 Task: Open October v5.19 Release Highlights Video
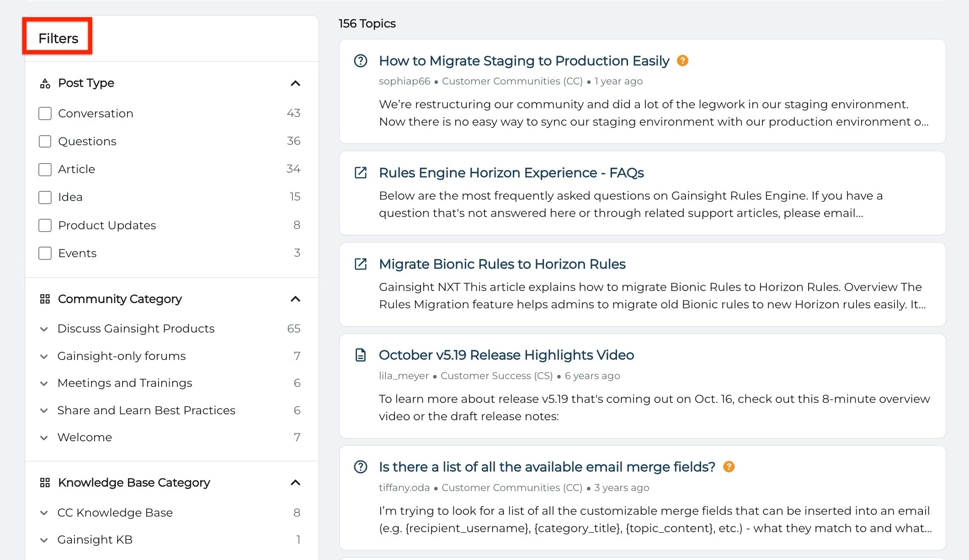point(506,355)
